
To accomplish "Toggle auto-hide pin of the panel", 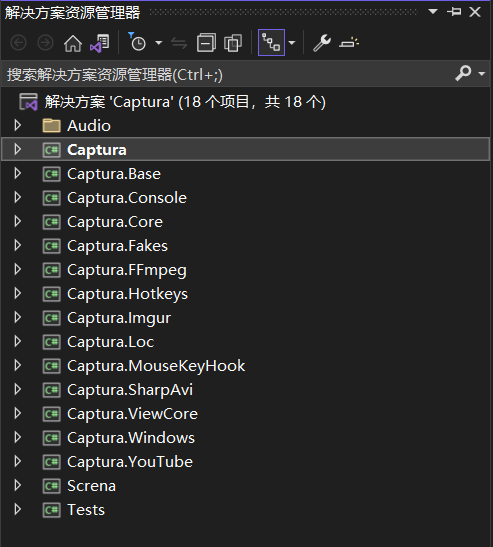I will click(x=454, y=12).
